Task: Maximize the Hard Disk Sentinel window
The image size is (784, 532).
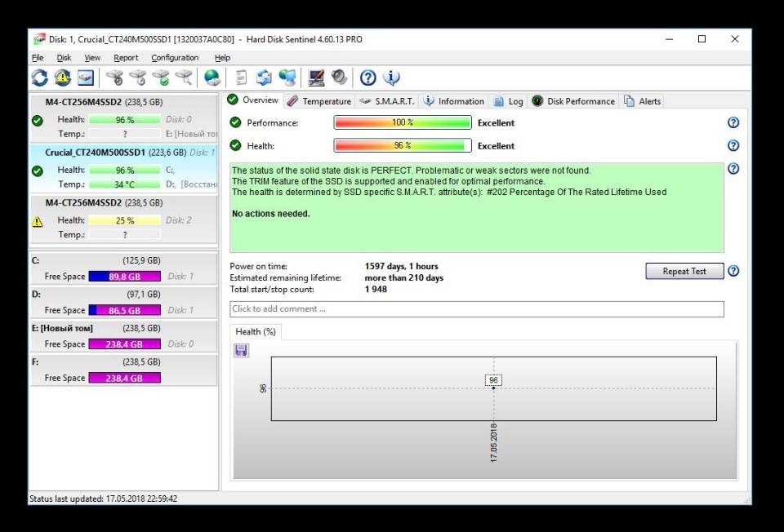Action: (x=702, y=39)
